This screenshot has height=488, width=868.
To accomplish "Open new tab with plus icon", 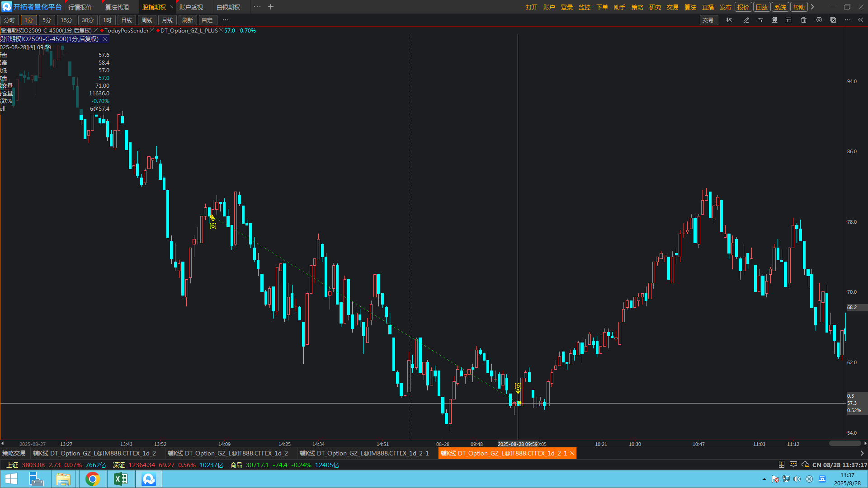I will tap(271, 7).
